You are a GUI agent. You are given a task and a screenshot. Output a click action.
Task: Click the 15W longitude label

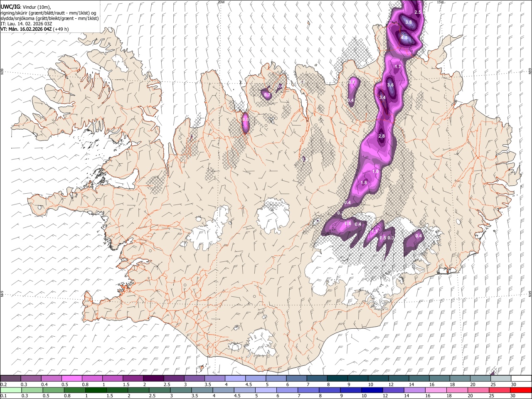pos(441,2)
